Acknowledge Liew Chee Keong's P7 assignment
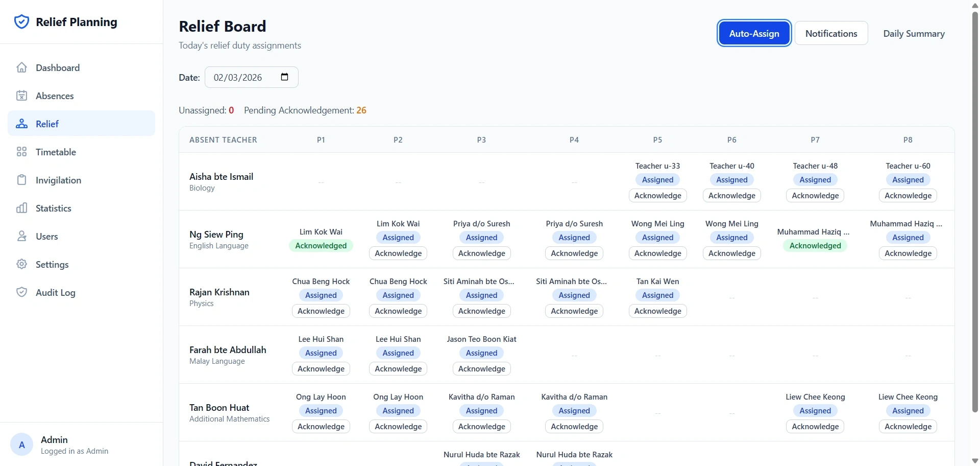The width and height of the screenshot is (980, 466). click(x=815, y=427)
